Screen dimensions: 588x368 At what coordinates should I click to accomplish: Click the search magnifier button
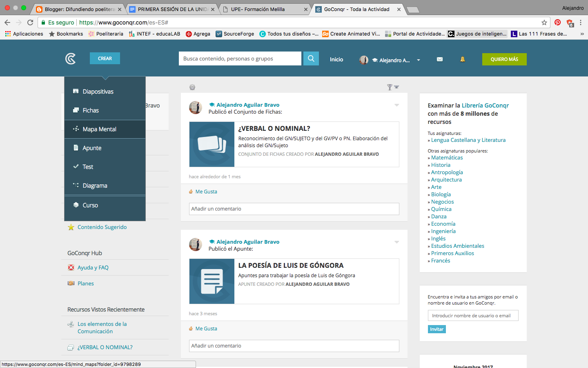[311, 58]
